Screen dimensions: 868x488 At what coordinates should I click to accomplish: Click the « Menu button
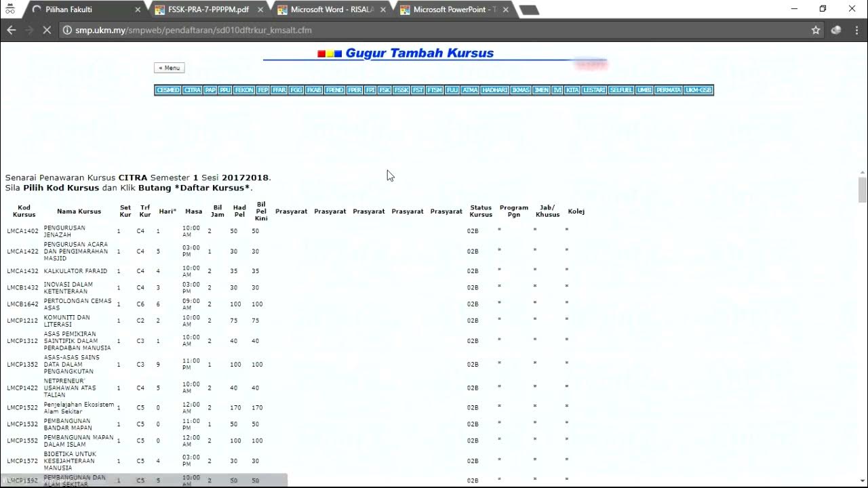tap(170, 68)
